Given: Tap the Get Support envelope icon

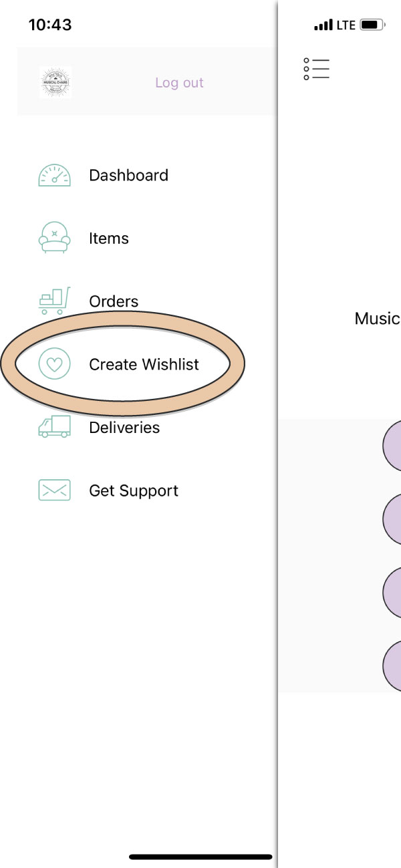Looking at the screenshot, I should coord(54,490).
